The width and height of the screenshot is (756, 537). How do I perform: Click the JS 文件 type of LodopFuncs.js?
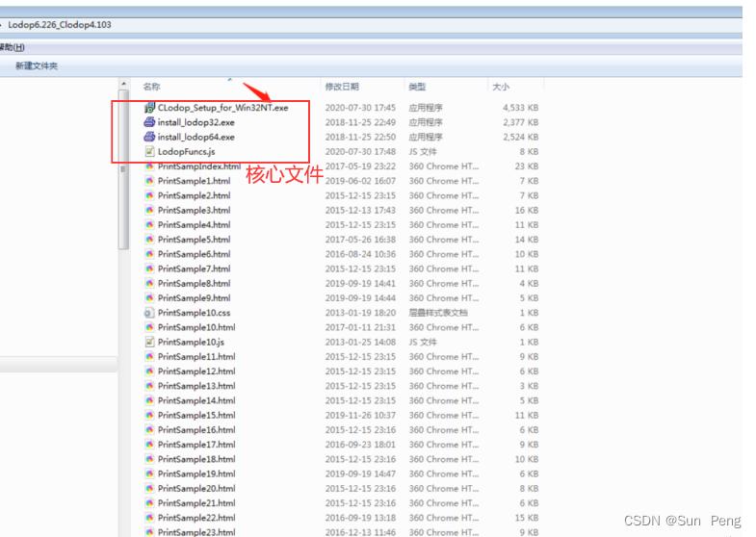point(423,152)
